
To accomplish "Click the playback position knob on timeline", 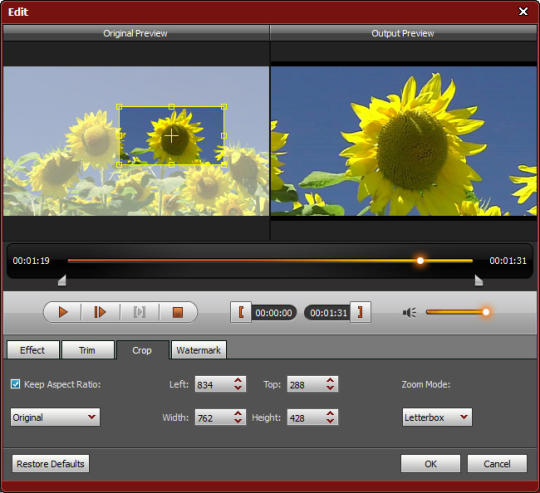I will pos(420,261).
